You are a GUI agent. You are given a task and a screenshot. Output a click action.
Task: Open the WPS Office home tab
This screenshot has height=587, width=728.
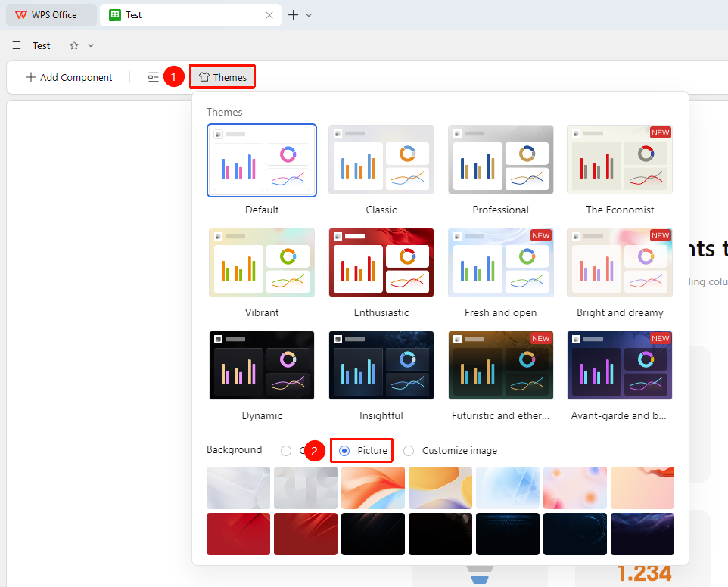coord(51,15)
